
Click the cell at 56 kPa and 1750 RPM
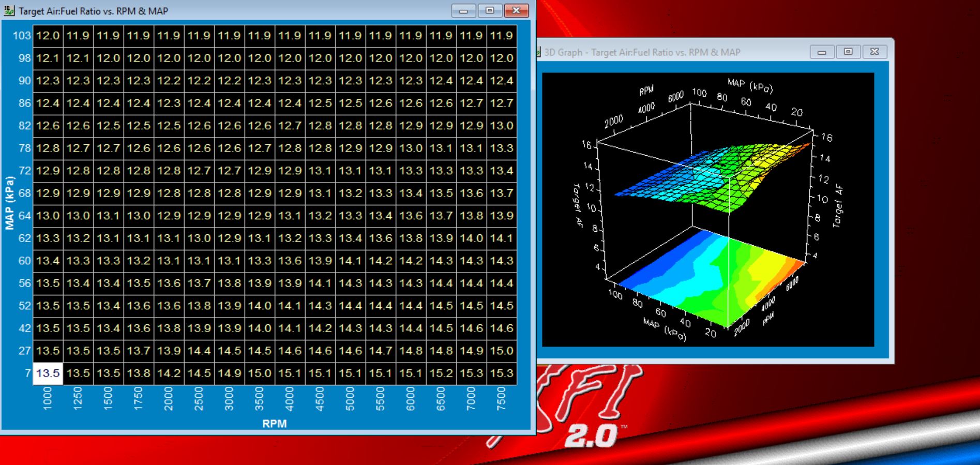[139, 283]
